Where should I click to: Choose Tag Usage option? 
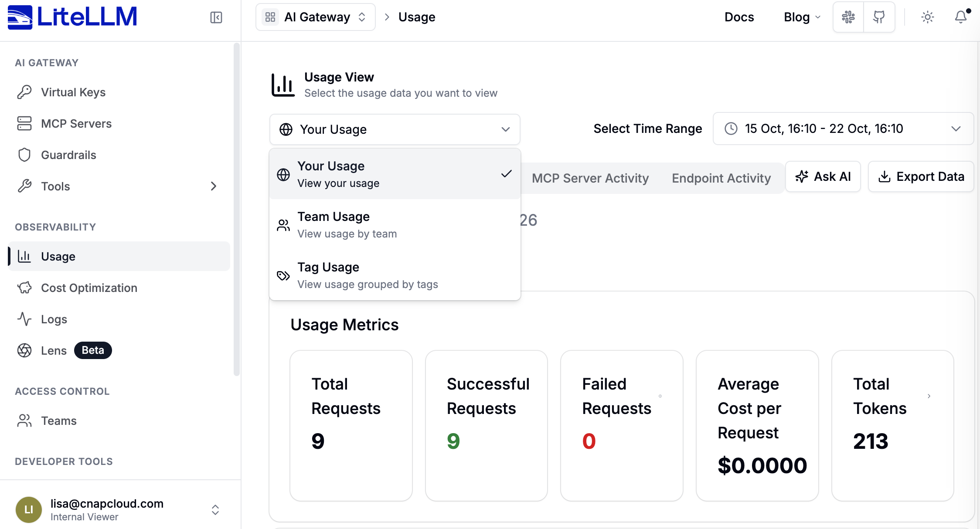click(395, 275)
